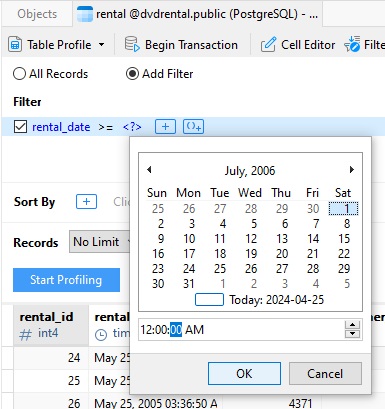Click the rental table tab icon
Viewport: 385px width, 409px height.
click(85, 14)
